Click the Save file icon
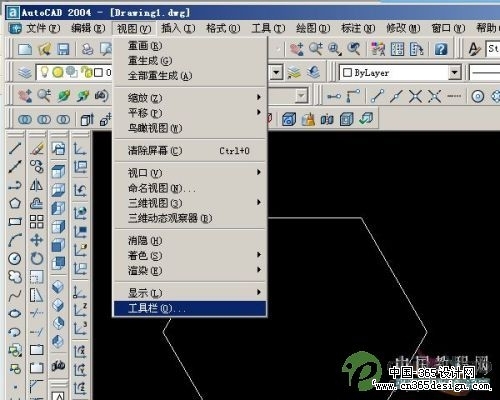This screenshot has width=500, height=400. point(63,49)
